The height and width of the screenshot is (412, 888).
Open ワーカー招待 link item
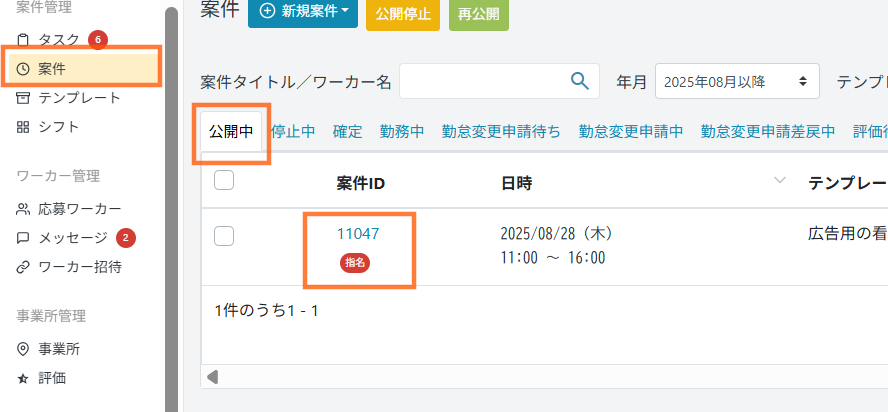79,267
